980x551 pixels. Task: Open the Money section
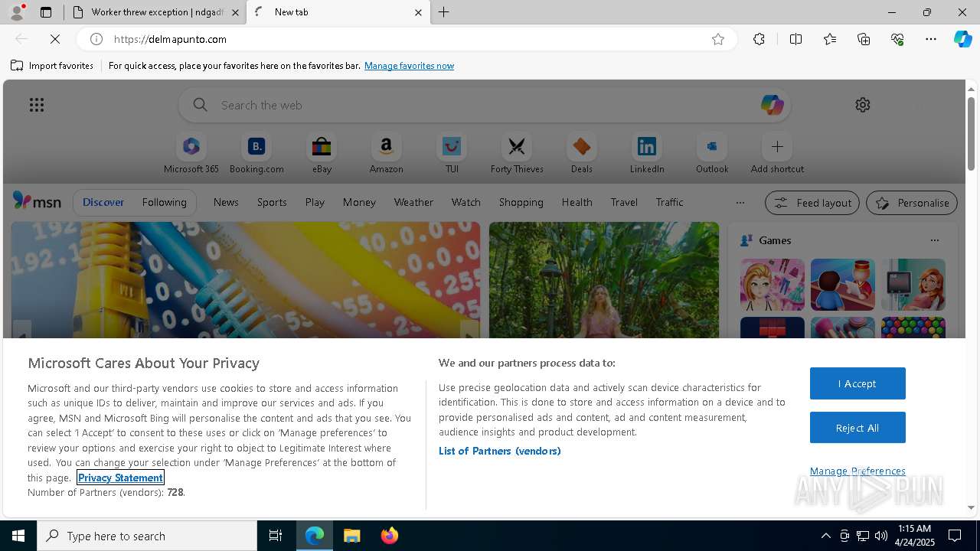(x=359, y=203)
